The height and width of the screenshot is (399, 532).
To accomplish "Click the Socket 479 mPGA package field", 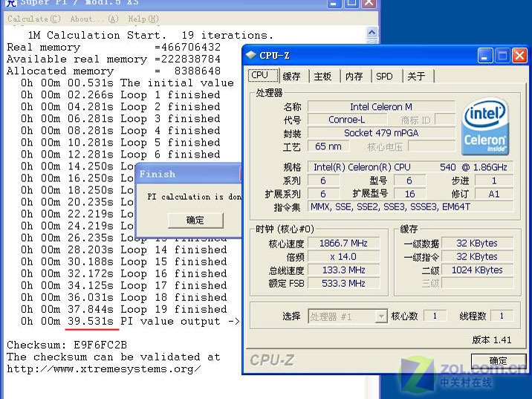I will pos(381,133).
